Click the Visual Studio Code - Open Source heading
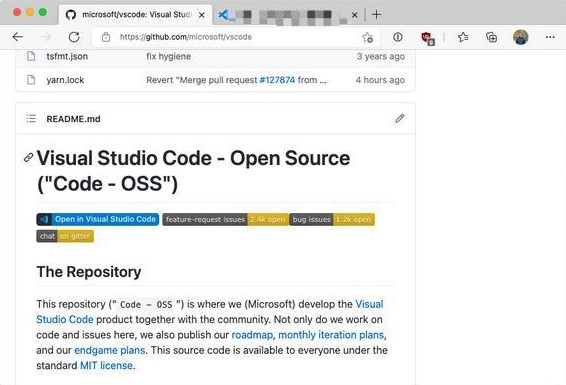Image resolution: width=566 pixels, height=385 pixels. [x=193, y=171]
